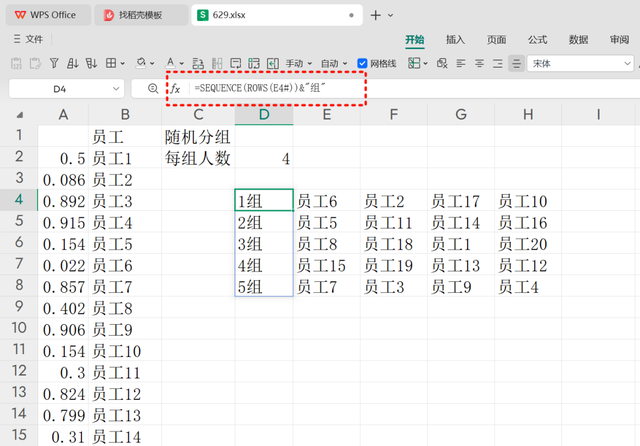640x446 pixels.
Task: Open the 自动 dropdown
Action: tap(334, 64)
